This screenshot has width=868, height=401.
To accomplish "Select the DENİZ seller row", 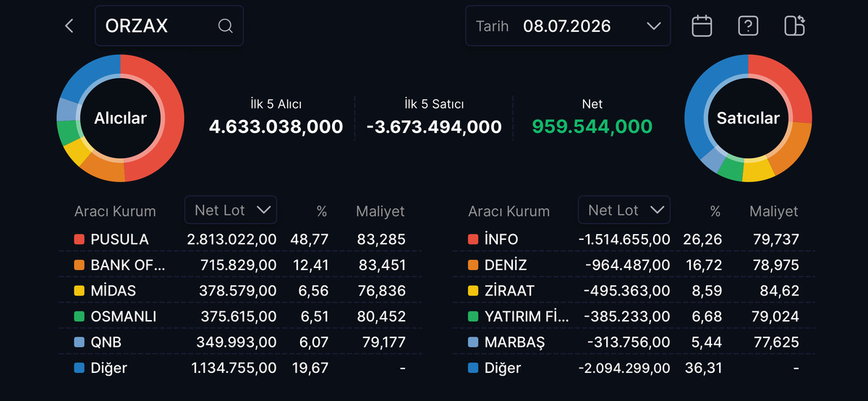I will click(x=634, y=265).
